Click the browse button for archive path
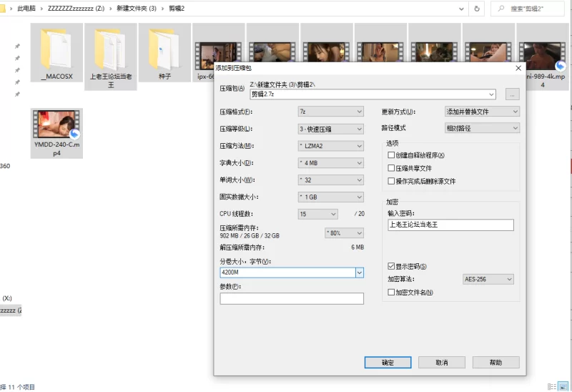The height and width of the screenshot is (392, 572). (512, 94)
